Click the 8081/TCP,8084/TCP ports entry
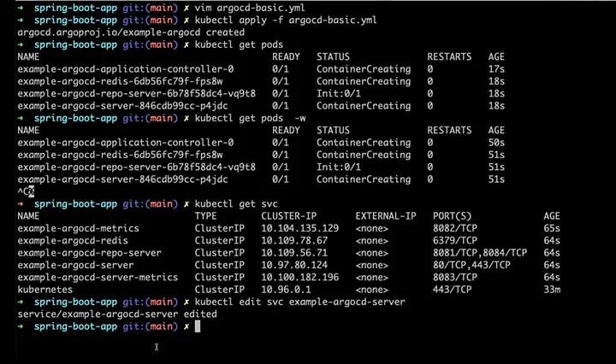616x364 pixels. point(480,253)
